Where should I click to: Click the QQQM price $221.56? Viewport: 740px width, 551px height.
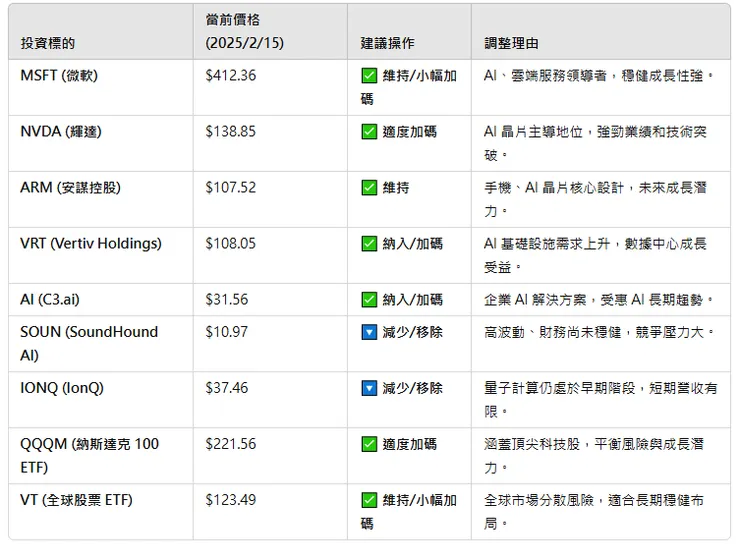230,443
